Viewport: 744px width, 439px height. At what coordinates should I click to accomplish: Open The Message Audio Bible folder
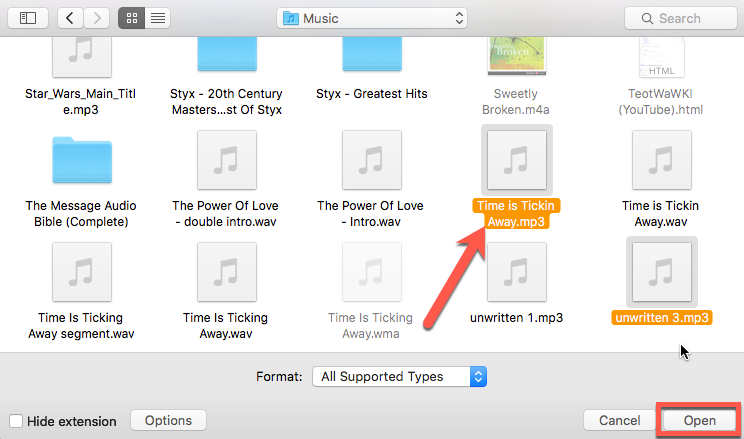click(x=80, y=160)
